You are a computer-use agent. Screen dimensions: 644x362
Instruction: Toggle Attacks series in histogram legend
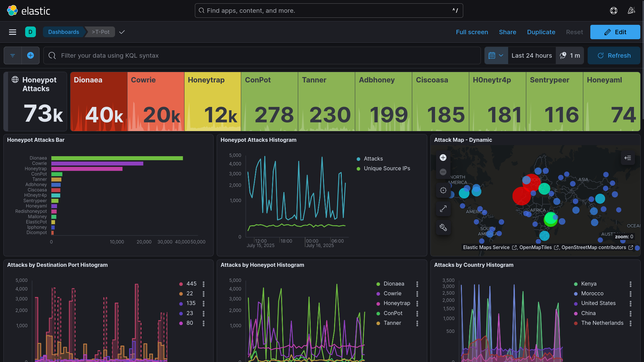pyautogui.click(x=373, y=159)
